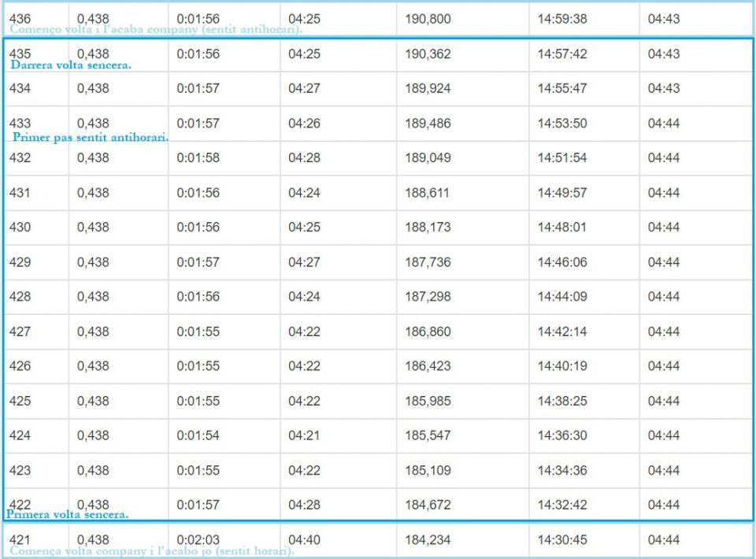
Task: Click cumulative distance 187,298
Action: click(x=428, y=296)
